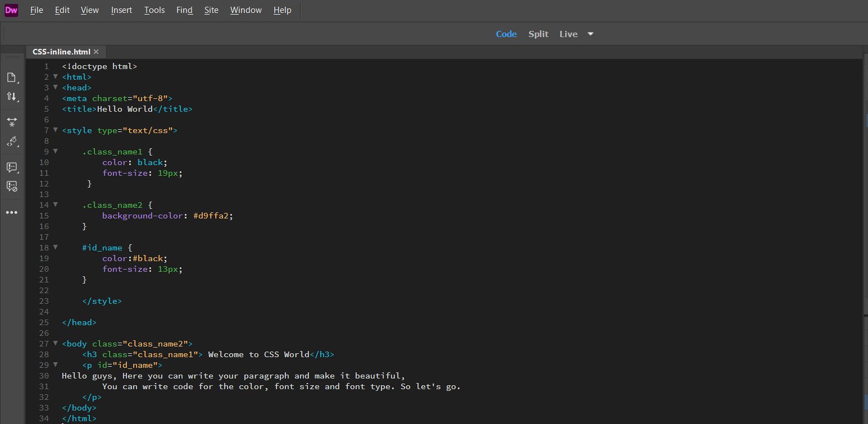The height and width of the screenshot is (424, 868).
Task: Collapse the .class_name2 rule on line 14
Action: [x=56, y=204]
